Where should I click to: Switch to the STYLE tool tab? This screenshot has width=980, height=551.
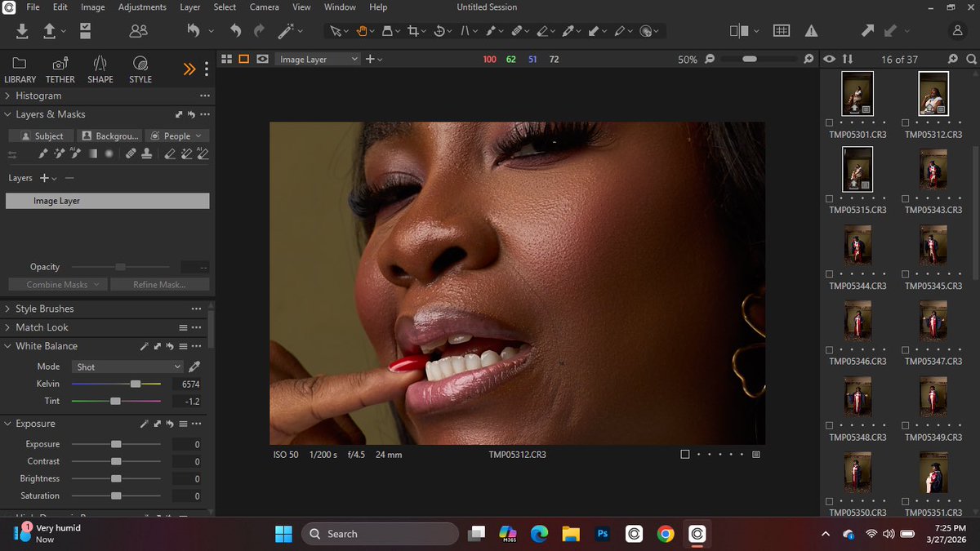click(140, 70)
